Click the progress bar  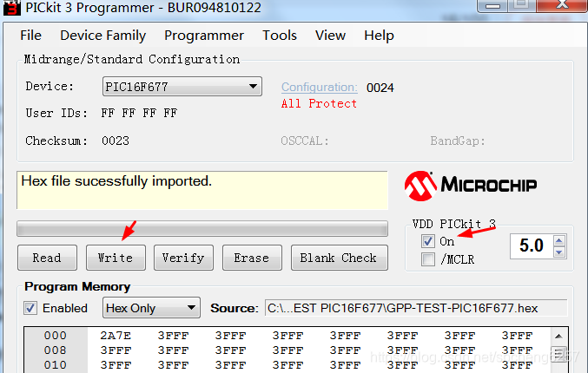[202, 228]
